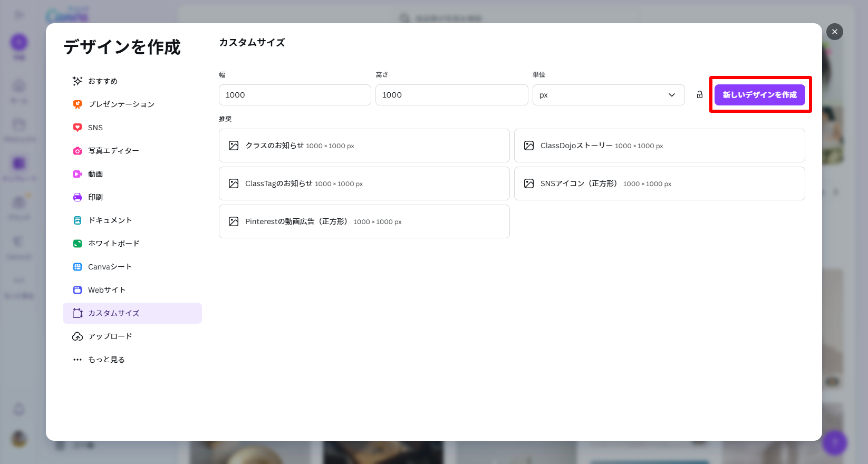Click the おすすめ sparkle icon
Screen dimensions: 868x464
(78, 81)
